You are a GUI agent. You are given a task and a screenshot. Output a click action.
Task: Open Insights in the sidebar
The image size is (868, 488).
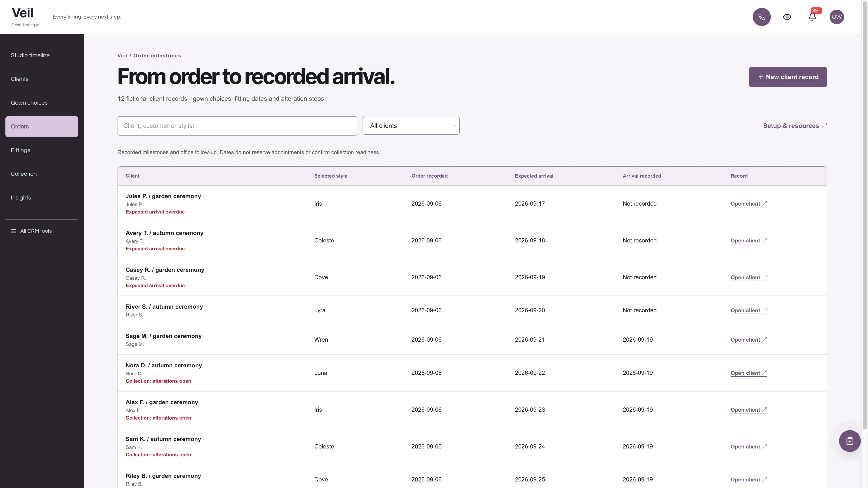[42, 198]
